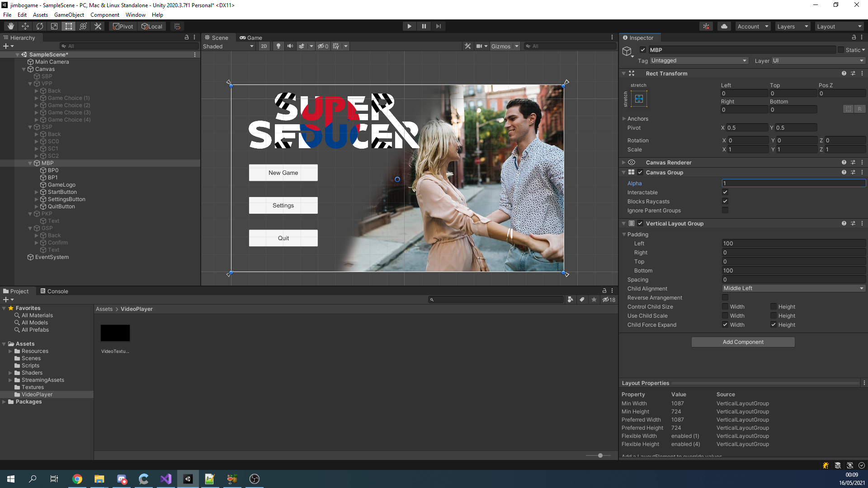Disable Child Force Expand Height checkbox

(774, 325)
